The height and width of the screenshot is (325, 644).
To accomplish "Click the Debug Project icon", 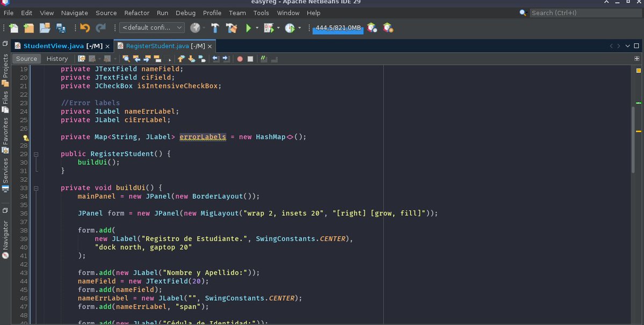I will [x=269, y=28].
